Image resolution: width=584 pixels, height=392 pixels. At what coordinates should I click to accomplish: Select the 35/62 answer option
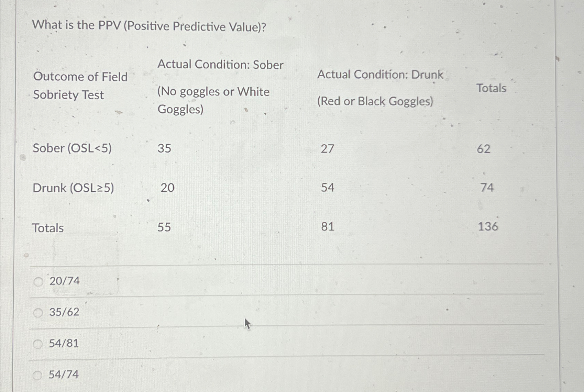37,313
